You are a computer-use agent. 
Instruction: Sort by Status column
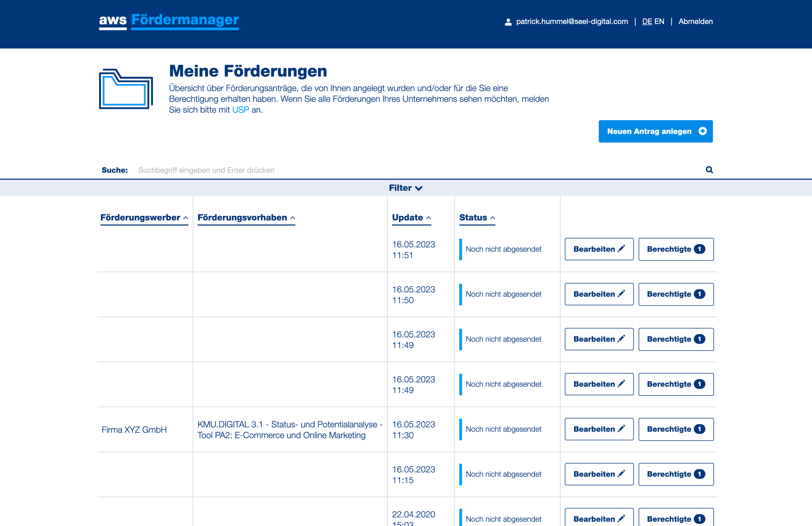click(x=477, y=217)
